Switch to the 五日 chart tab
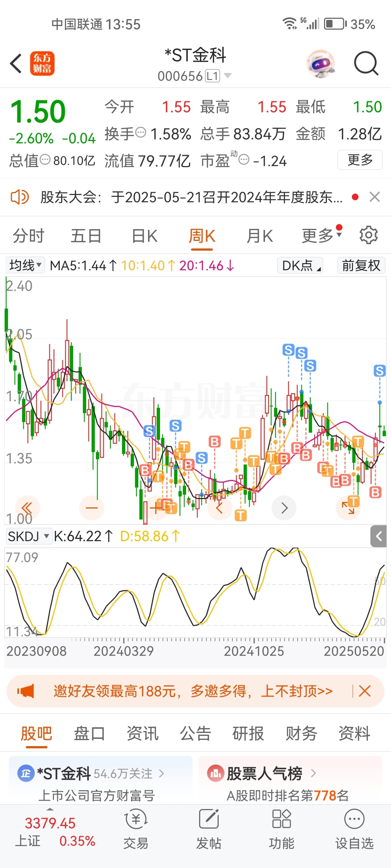The width and height of the screenshot is (391, 868). [x=86, y=236]
